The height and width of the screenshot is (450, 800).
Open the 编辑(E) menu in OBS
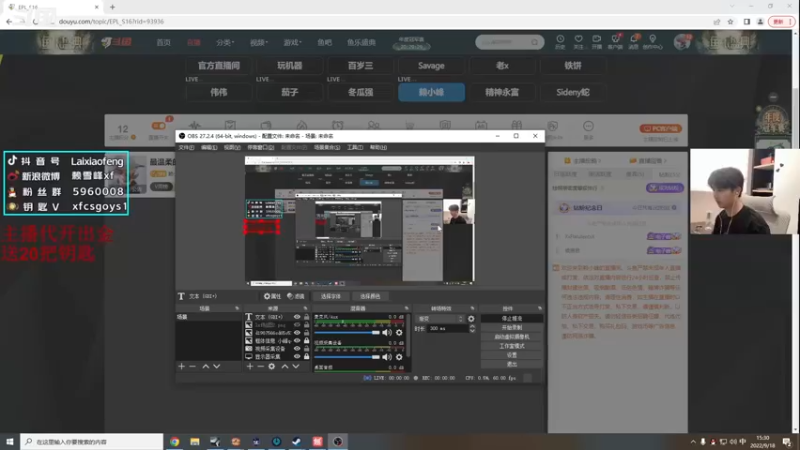pos(209,147)
